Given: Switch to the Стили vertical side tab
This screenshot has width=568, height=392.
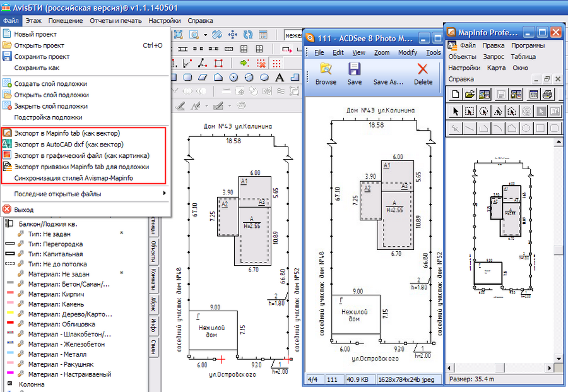Looking at the screenshot, I should click(x=154, y=347).
